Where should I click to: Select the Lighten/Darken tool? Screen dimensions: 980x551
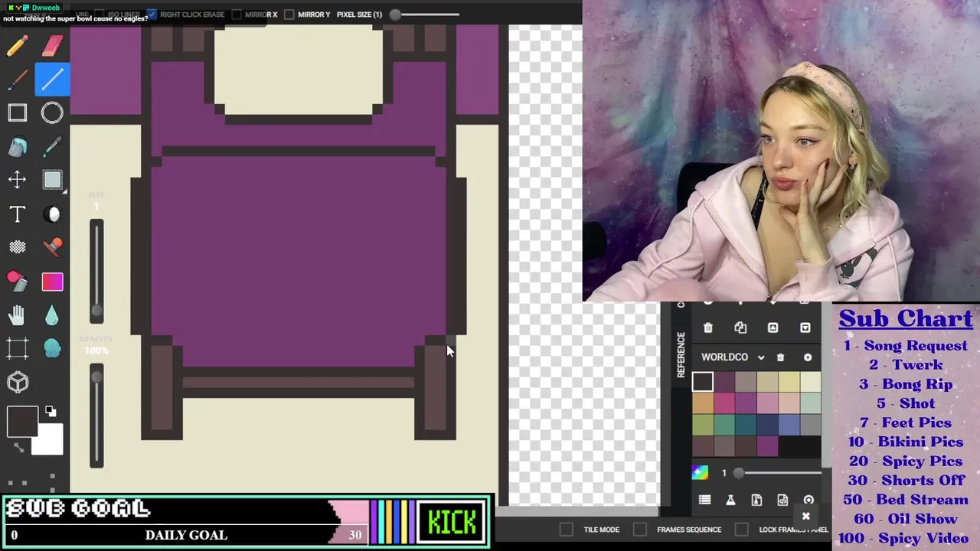click(52, 214)
